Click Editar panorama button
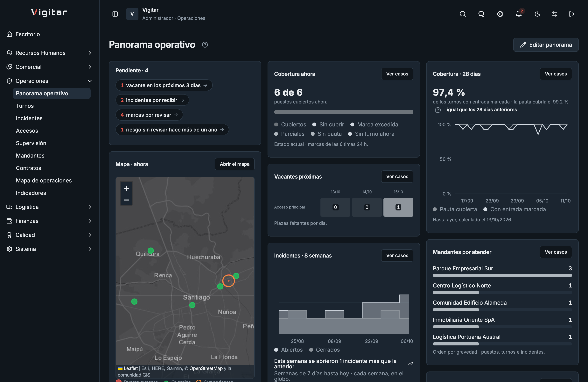The image size is (588, 382). [546, 45]
